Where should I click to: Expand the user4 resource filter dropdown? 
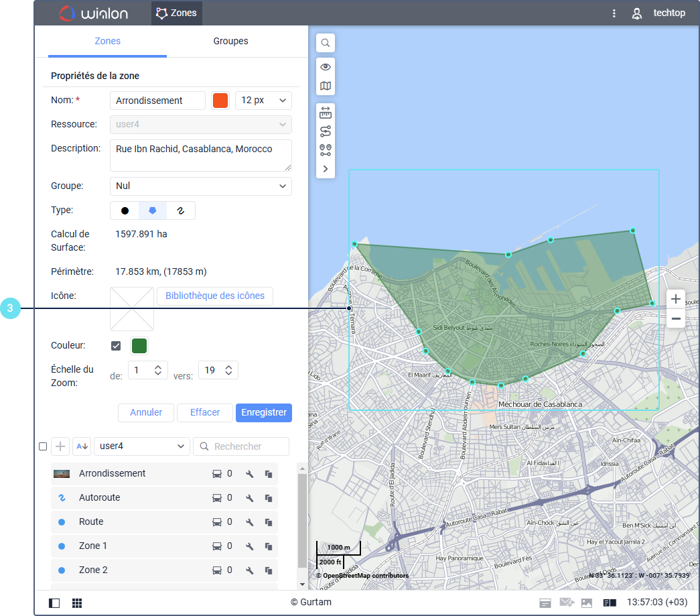[x=142, y=446]
